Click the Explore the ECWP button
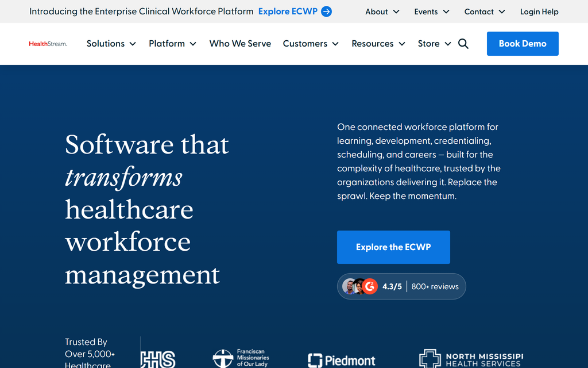 pyautogui.click(x=393, y=247)
